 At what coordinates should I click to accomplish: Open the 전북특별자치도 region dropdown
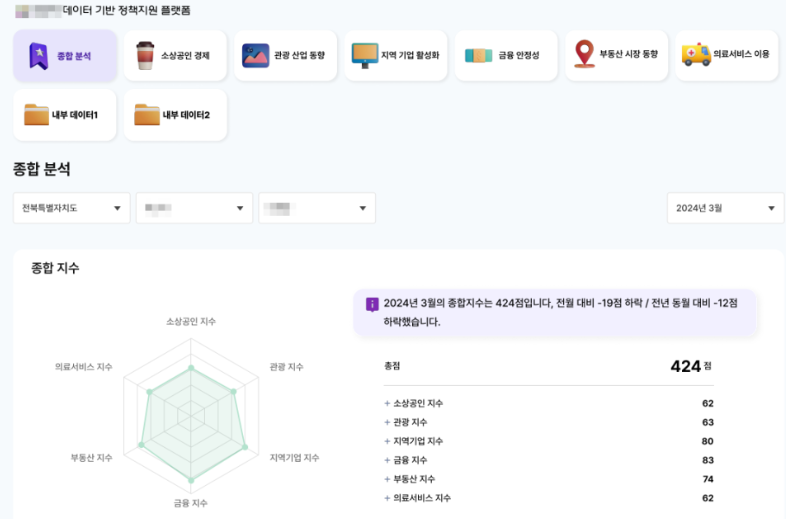point(72,208)
